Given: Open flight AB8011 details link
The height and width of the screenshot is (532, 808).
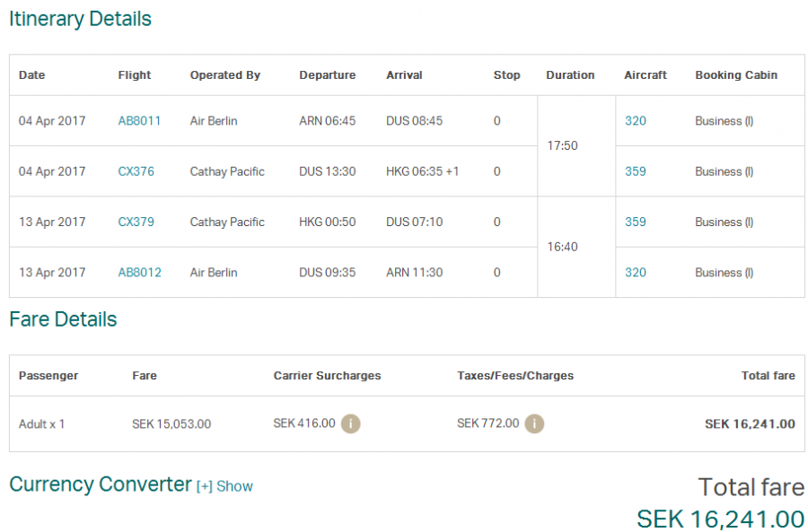Looking at the screenshot, I should pos(139,121).
